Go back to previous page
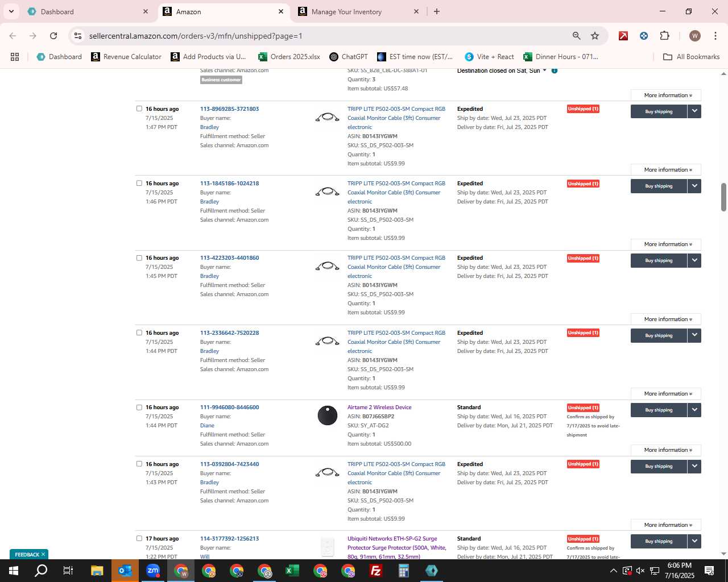This screenshot has height=582, width=728. (13, 36)
